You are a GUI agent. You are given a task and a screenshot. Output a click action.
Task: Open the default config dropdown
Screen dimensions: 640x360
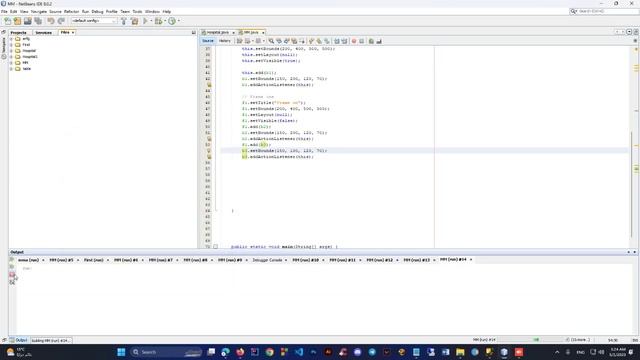(x=94, y=21)
